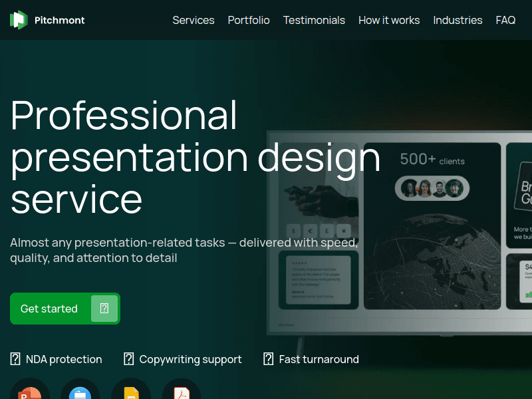Click the Google Slides format icon
Image resolution: width=532 pixels, height=399 pixels.
coord(131,392)
